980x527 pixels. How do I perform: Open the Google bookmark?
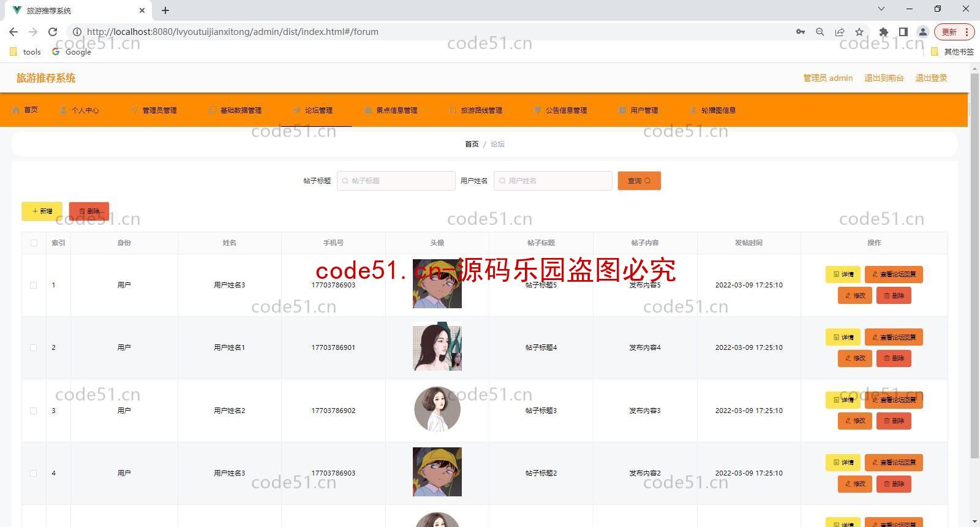[x=72, y=52]
